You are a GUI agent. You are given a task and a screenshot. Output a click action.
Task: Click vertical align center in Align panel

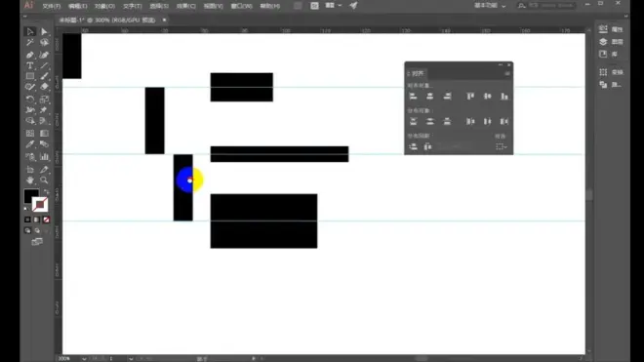pyautogui.click(x=487, y=97)
